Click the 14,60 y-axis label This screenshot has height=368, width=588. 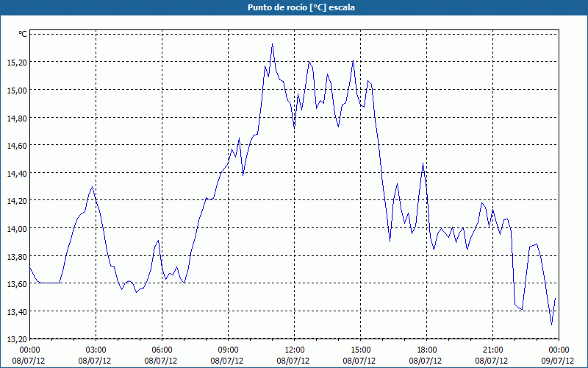[x=17, y=146]
